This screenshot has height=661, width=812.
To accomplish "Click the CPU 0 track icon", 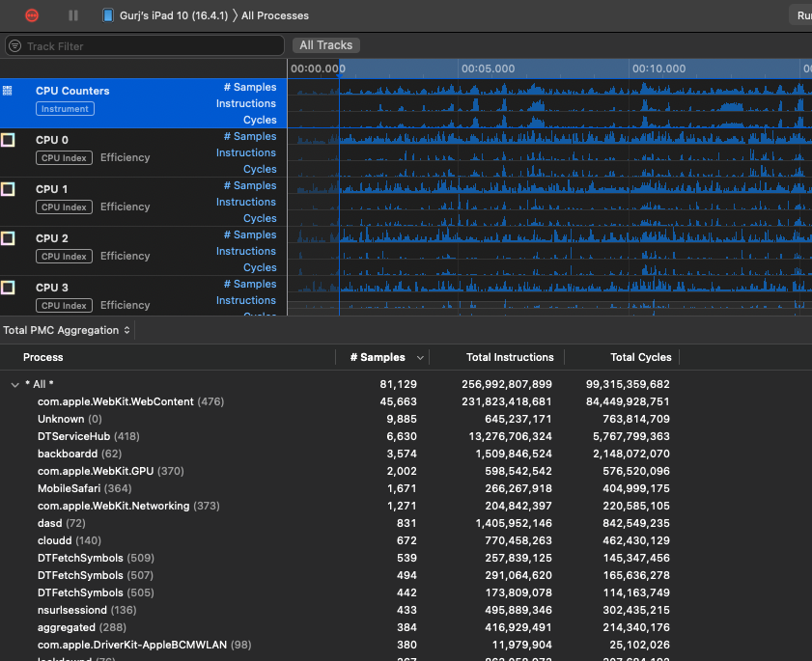I will click(8, 140).
